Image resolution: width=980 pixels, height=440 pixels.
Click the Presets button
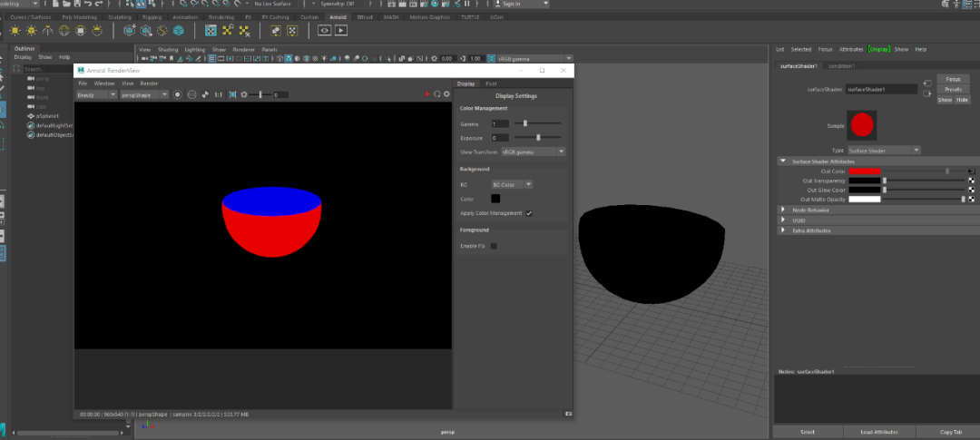click(x=953, y=90)
